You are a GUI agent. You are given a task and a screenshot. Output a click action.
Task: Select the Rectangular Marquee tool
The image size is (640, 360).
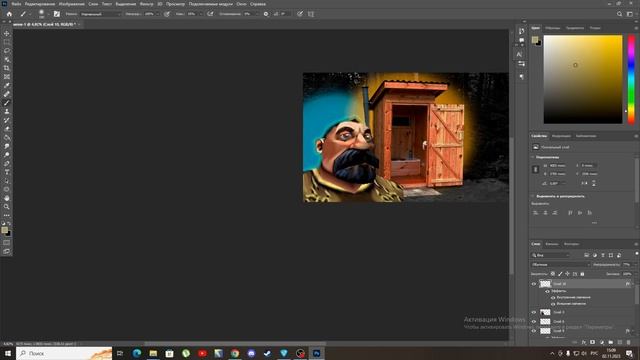click(7, 42)
